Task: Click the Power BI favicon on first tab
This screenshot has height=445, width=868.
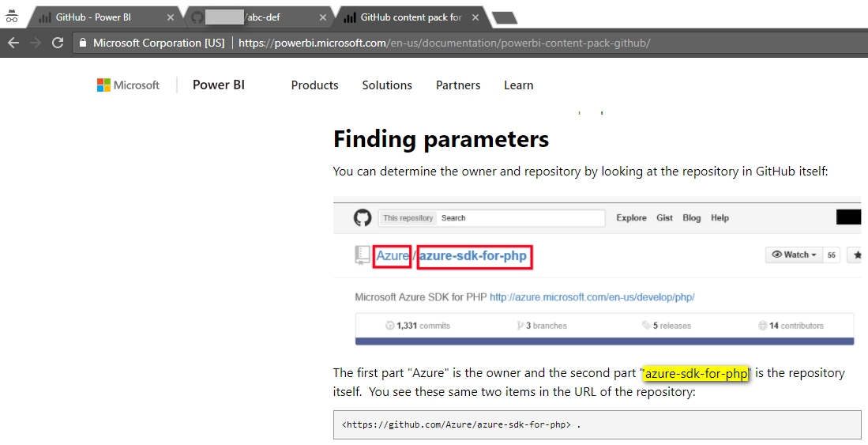Action: pyautogui.click(x=45, y=17)
